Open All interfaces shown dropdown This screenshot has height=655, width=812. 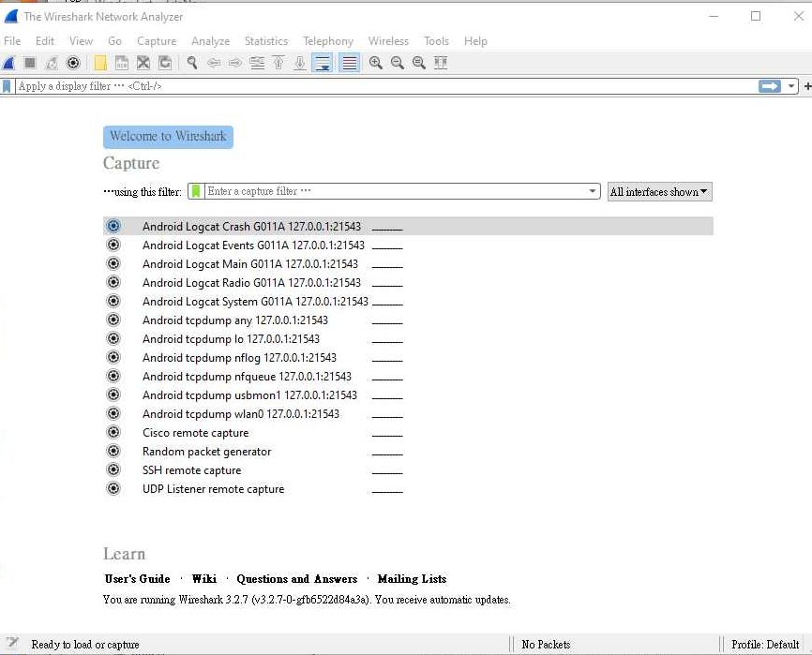[x=660, y=192]
